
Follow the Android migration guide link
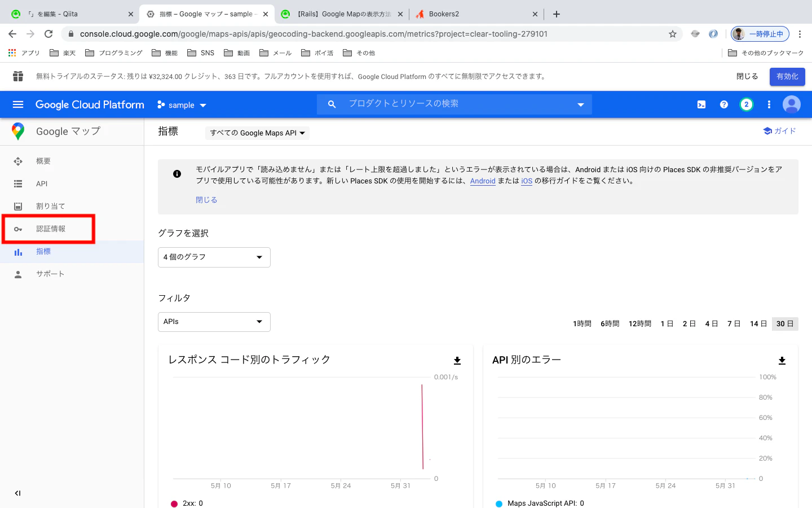[483, 181]
